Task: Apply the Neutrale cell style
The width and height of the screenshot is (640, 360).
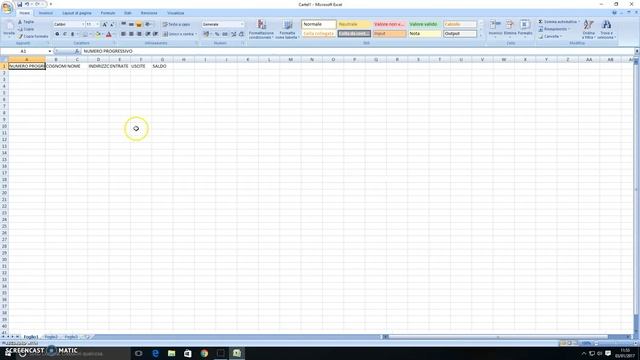Action: [x=354, y=24]
